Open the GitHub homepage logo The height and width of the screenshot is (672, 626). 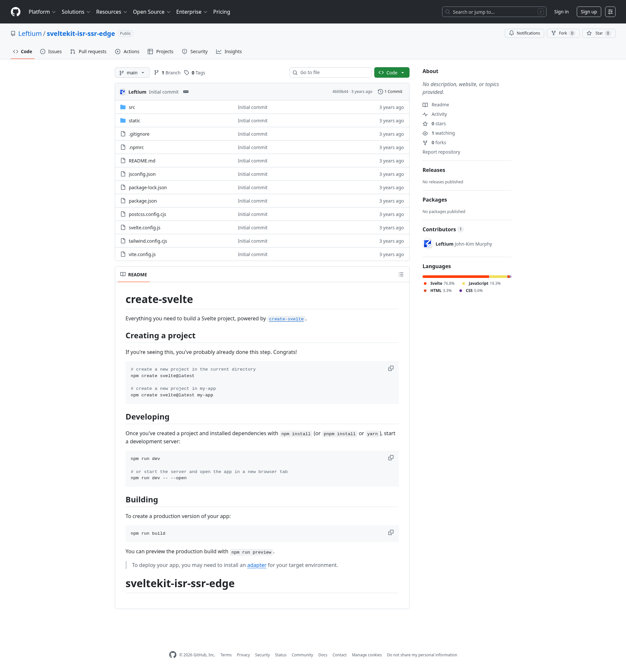click(16, 12)
